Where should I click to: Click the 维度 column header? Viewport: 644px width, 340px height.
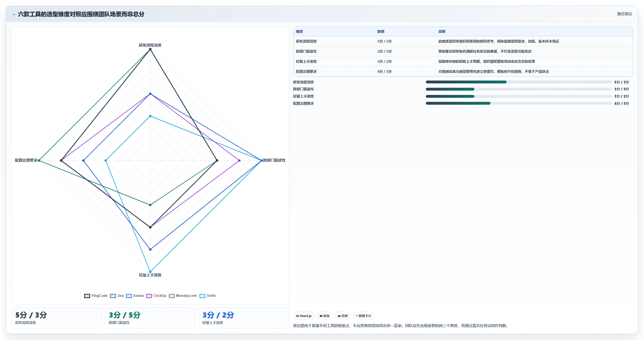(x=299, y=32)
